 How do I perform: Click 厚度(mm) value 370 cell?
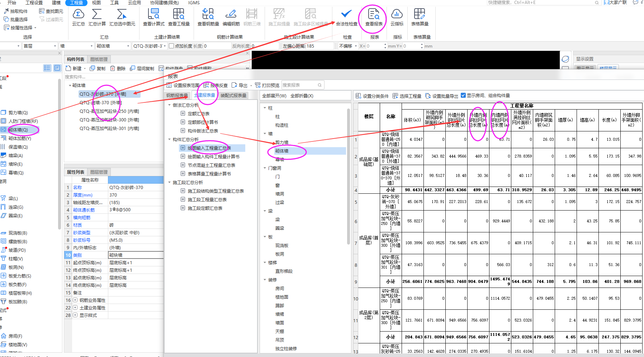pyautogui.click(x=136, y=195)
